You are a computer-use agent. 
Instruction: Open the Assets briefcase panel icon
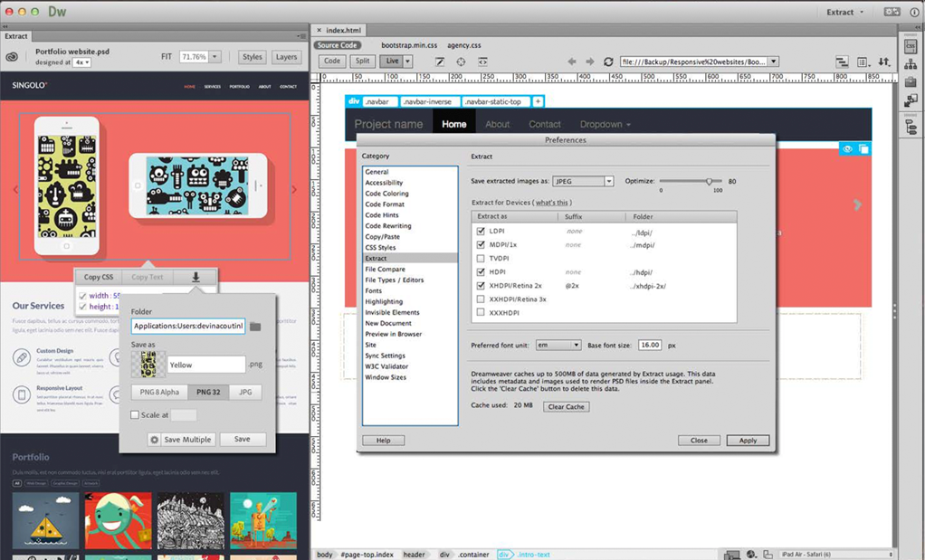911,81
